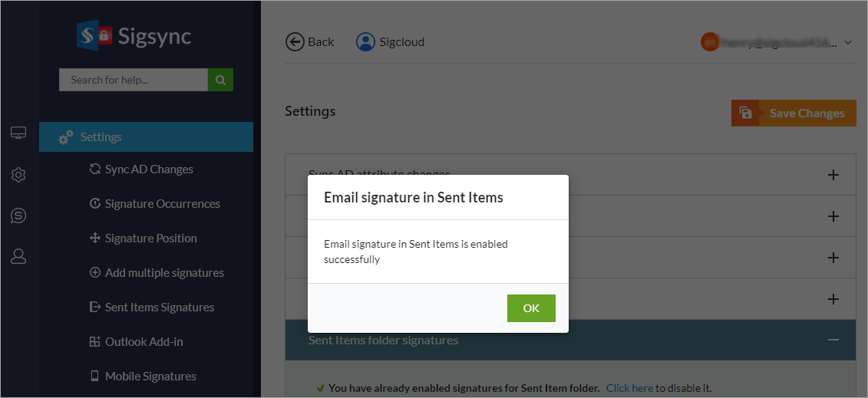Click the dollar billing icon in left rail

(18, 216)
